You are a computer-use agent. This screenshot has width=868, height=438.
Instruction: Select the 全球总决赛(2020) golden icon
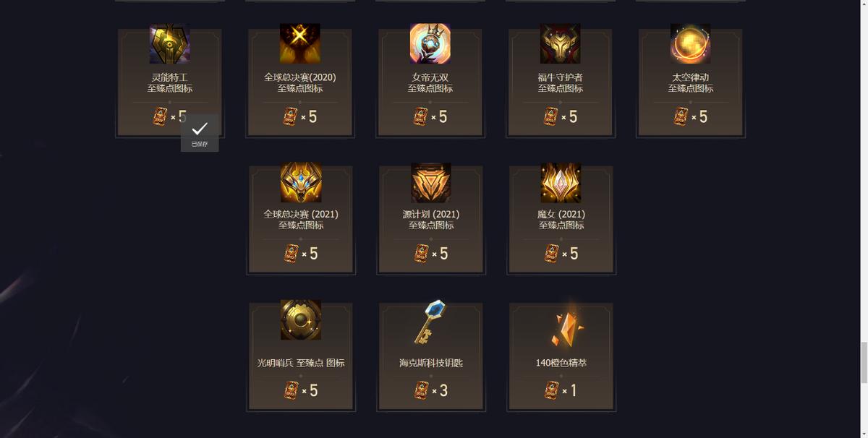pos(300,43)
